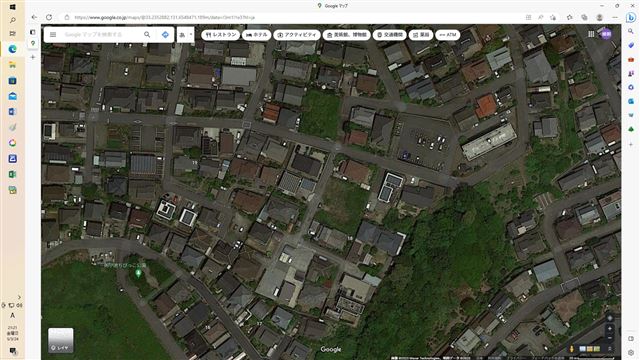Reload the page with the refresh icon
The width and height of the screenshot is (640, 360).
(49, 17)
